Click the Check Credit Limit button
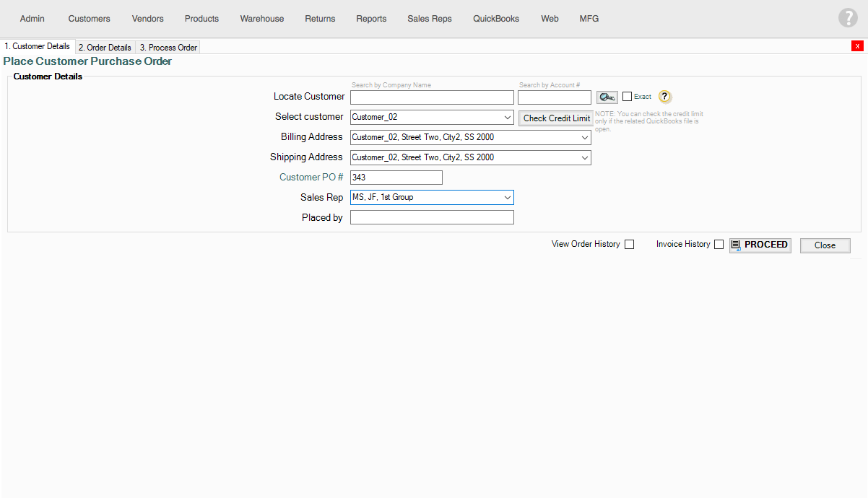 pos(556,118)
